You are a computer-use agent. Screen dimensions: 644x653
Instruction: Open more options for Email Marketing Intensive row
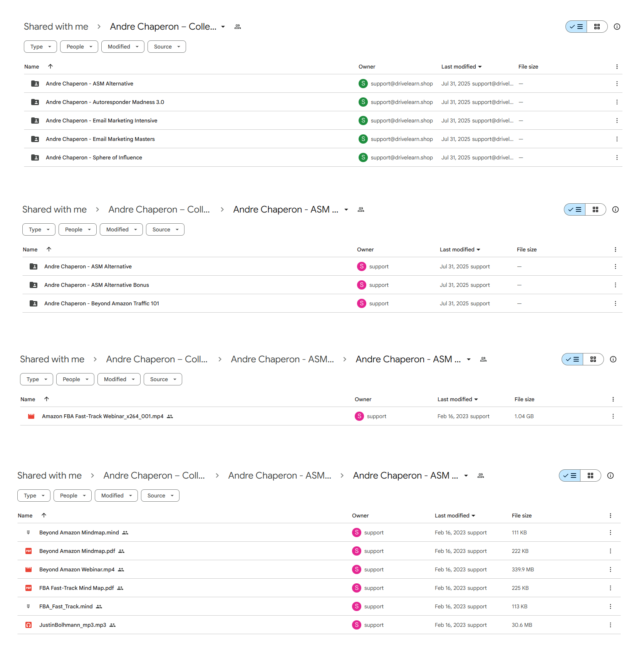tap(617, 121)
